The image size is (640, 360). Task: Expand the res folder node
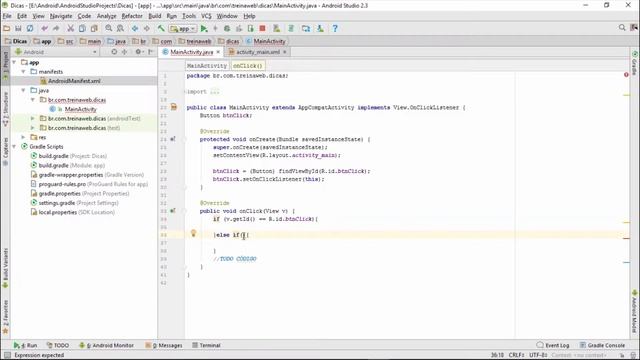point(24,137)
